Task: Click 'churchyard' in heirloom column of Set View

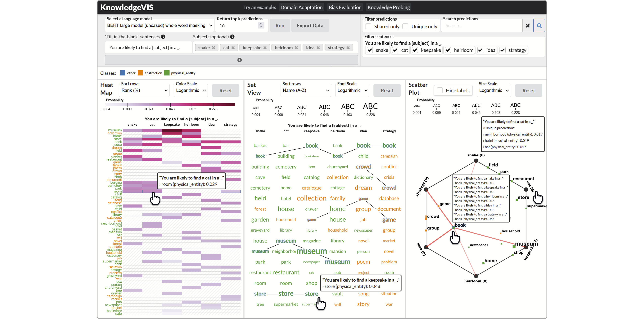Action: click(x=337, y=167)
